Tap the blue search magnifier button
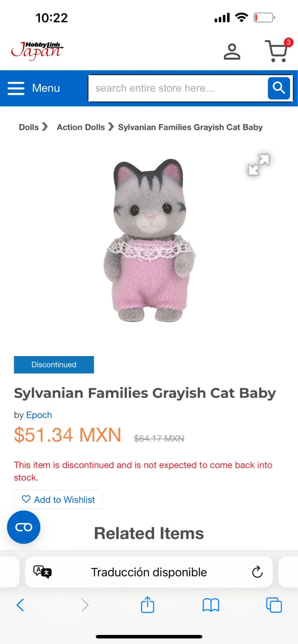This screenshot has width=298, height=644. click(x=279, y=88)
